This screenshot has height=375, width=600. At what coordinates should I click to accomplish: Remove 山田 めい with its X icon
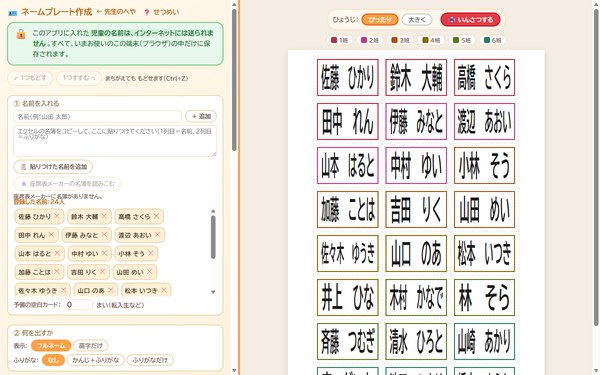(x=150, y=272)
